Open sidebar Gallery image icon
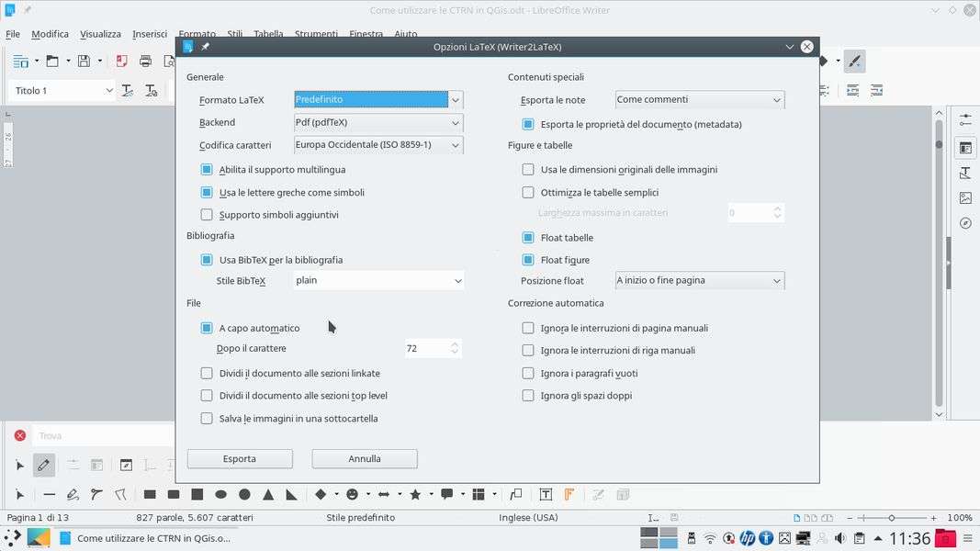Viewport: 980px width, 551px height. click(965, 198)
